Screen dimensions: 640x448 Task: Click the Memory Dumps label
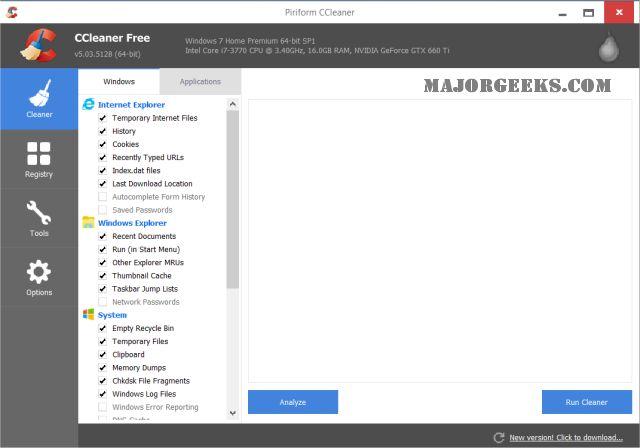click(139, 368)
